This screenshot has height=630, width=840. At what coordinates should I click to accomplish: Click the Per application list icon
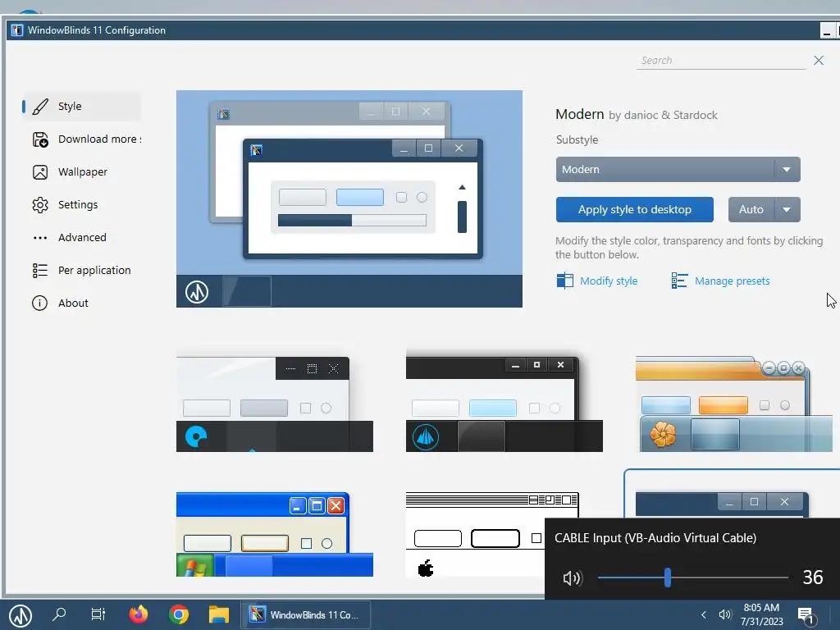click(x=40, y=271)
